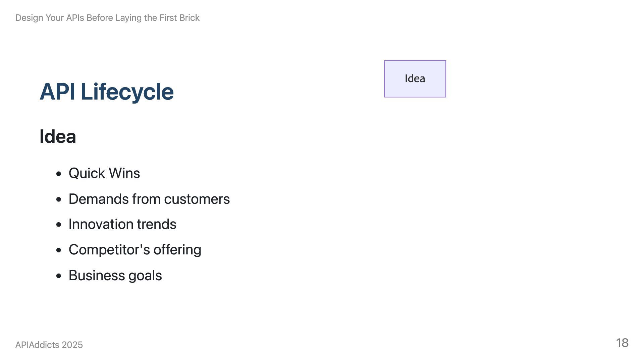The image size is (644, 362).
Task: Click the year 2025 in the footer
Action: point(72,345)
